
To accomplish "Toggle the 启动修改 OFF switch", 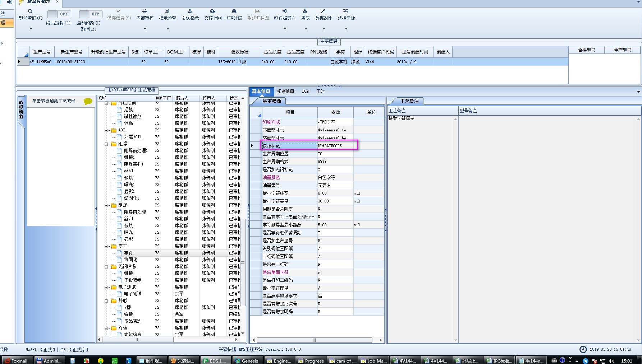I will [90, 14].
